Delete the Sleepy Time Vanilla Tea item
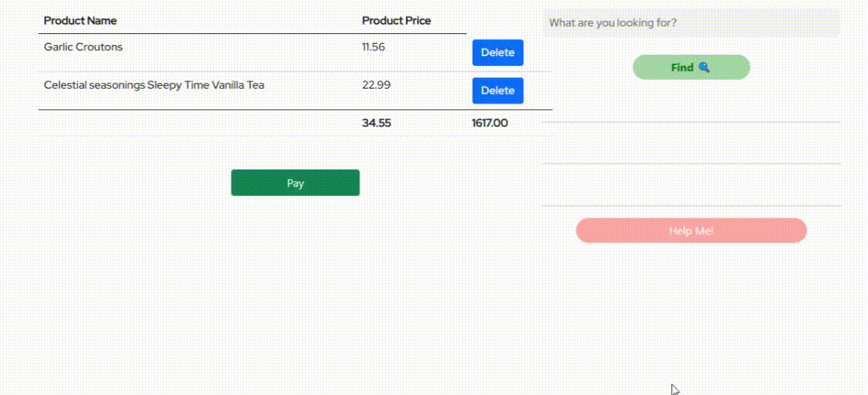This screenshot has height=395, width=868. (x=498, y=90)
